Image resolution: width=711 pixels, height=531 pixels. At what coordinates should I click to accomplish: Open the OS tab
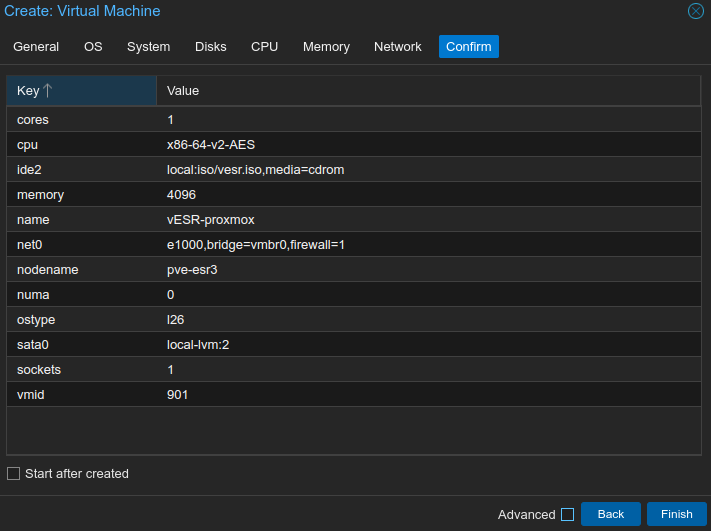(93, 47)
